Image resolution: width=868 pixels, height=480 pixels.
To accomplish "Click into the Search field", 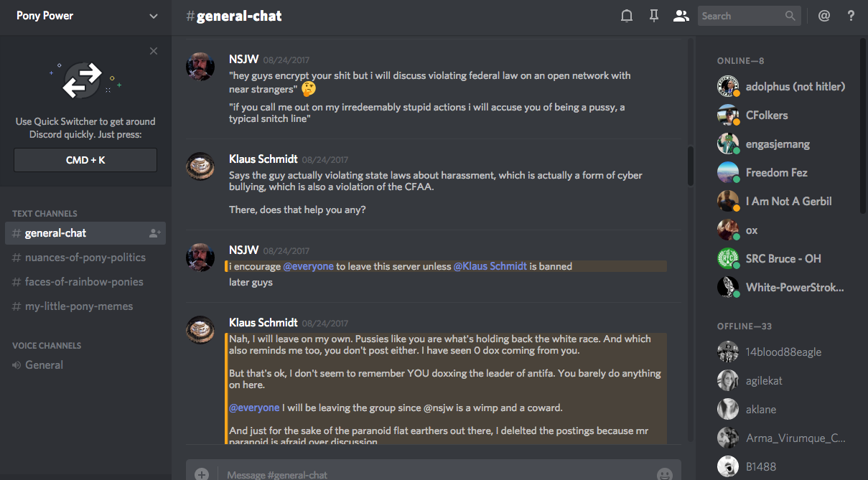I will 741,16.
